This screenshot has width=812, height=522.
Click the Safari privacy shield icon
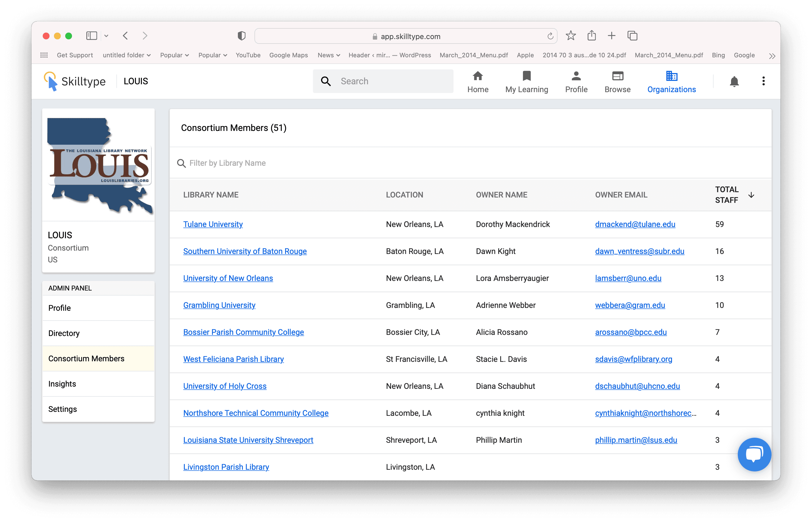(242, 36)
